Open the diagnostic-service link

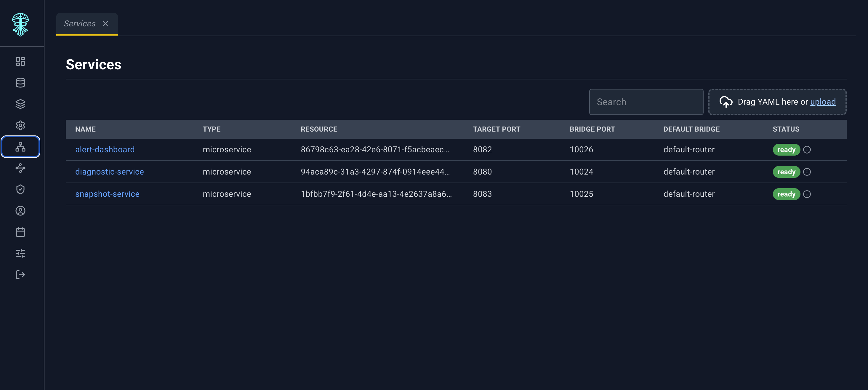(110, 172)
